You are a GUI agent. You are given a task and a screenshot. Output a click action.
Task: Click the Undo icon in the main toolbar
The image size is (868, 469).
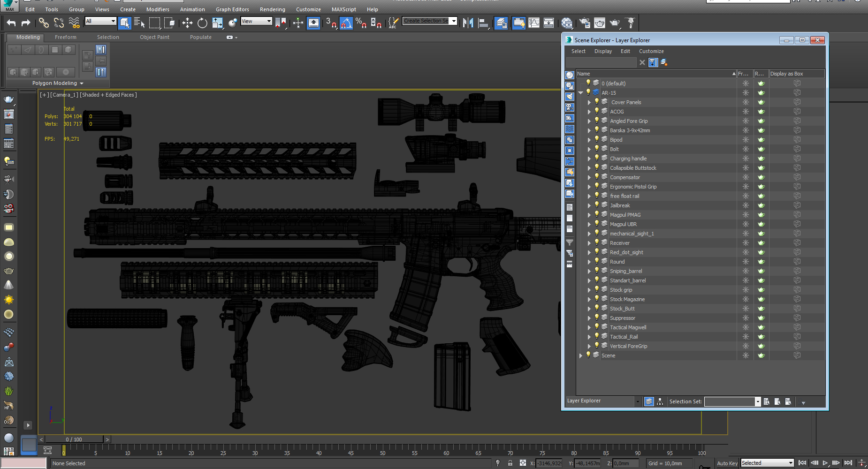click(x=11, y=22)
